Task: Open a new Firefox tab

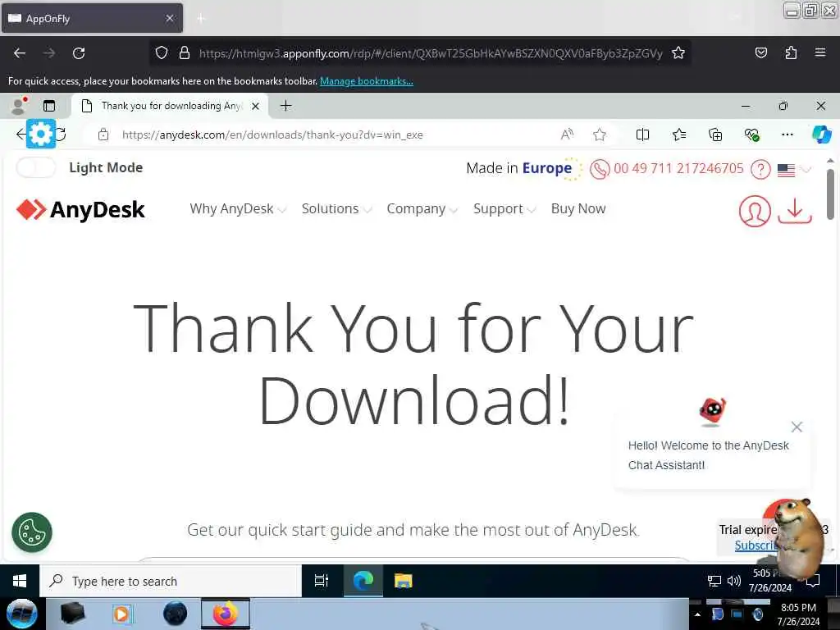Action: (201, 19)
